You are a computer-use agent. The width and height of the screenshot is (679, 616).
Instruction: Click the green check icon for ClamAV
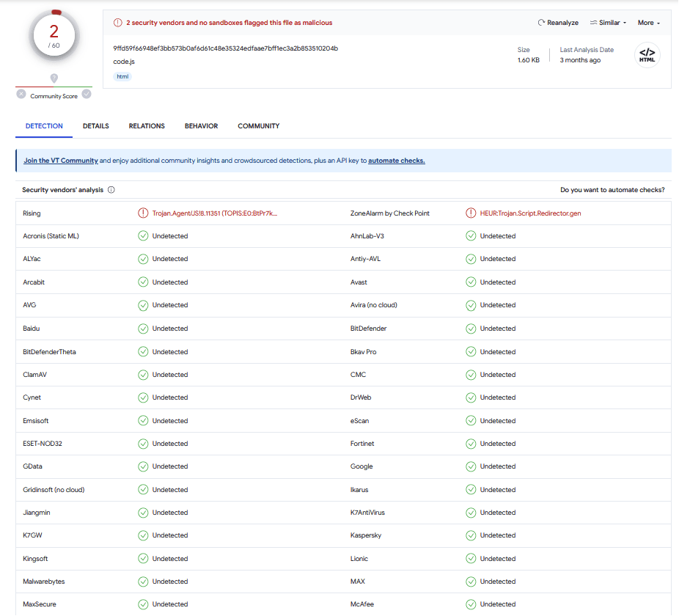[143, 375]
